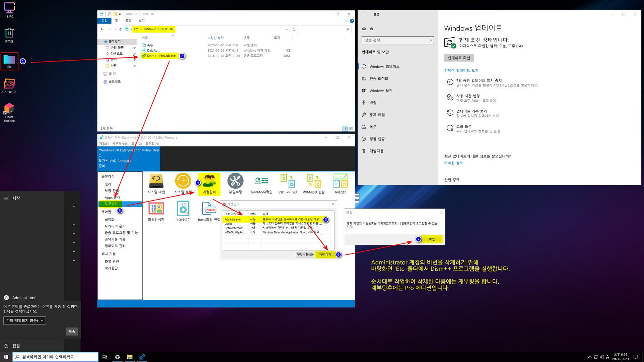
Task: Switch to the 공유 ribbon tab
Action: 128,21
